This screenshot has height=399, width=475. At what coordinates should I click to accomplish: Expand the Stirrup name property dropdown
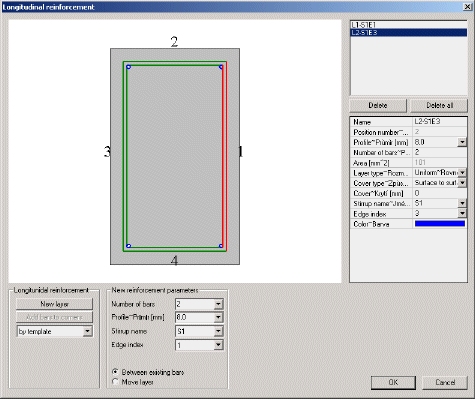click(462, 203)
